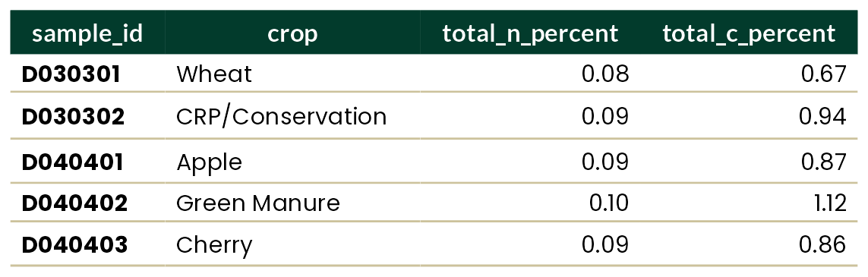Click the crop column header
868x277 pixels.
click(x=292, y=33)
